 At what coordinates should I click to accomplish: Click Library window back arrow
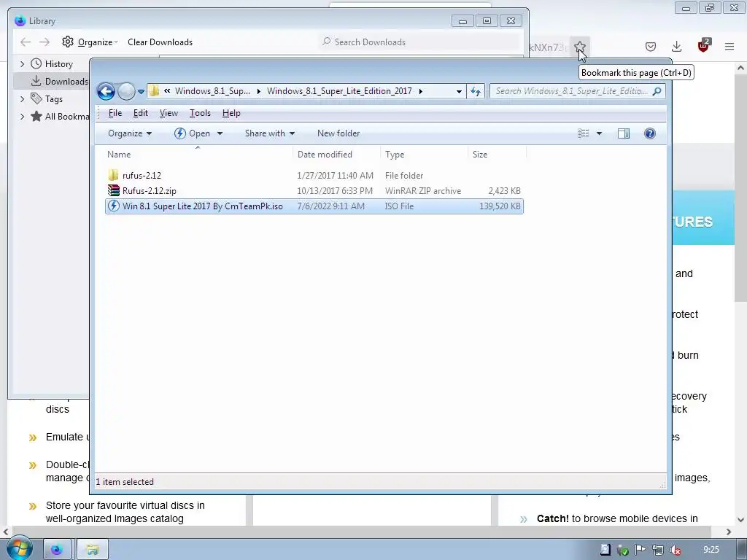pyautogui.click(x=26, y=42)
